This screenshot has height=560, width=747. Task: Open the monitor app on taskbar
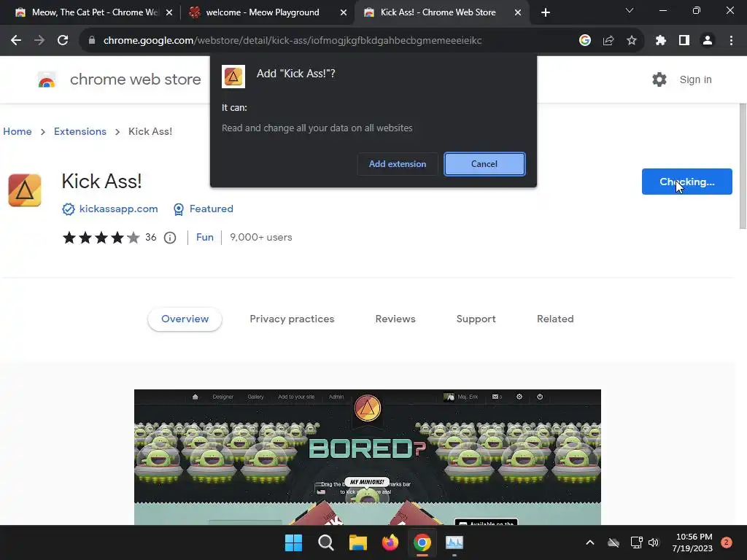454,542
